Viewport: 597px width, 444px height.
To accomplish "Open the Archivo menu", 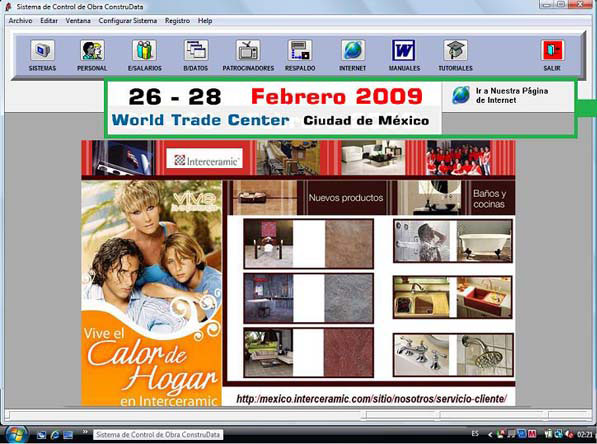I will pos(20,21).
